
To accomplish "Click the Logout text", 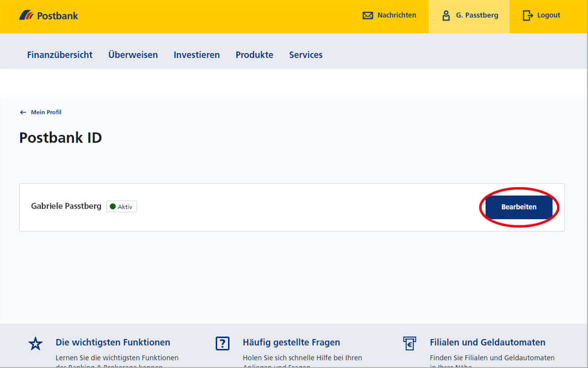I will click(548, 15).
